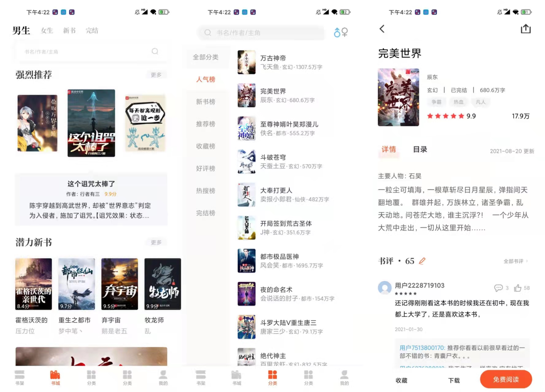The width and height of the screenshot is (545, 392).
Task: Open 更多 next to 潜力新书
Action: tap(156, 242)
